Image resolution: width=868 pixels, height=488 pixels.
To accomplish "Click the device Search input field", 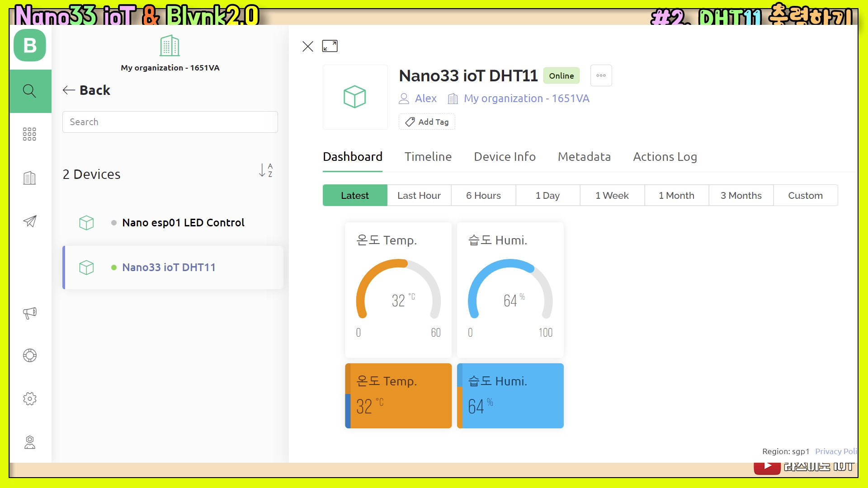I will pyautogui.click(x=170, y=122).
